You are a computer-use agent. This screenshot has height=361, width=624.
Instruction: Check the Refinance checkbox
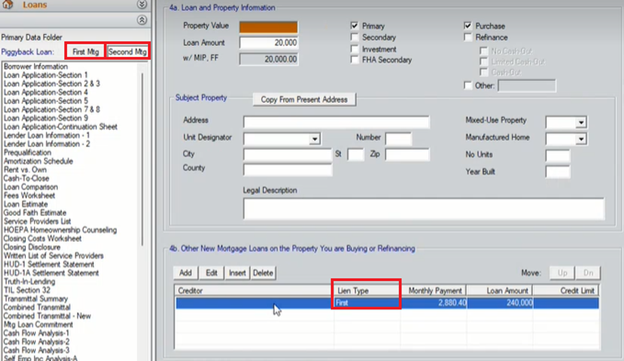[468, 37]
